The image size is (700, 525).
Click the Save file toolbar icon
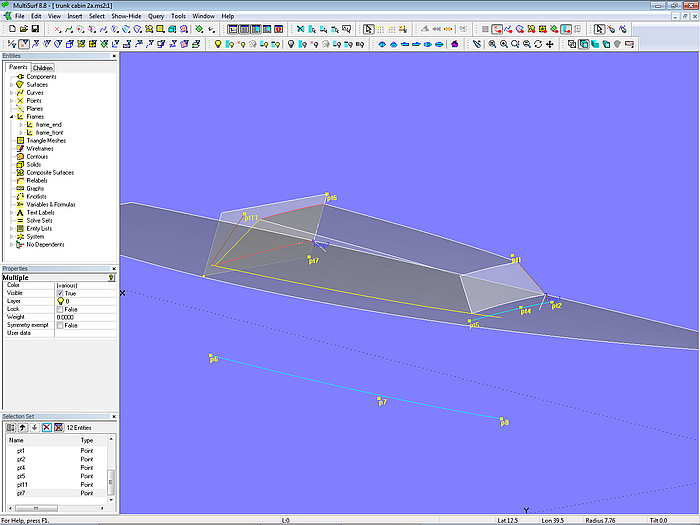point(34,30)
